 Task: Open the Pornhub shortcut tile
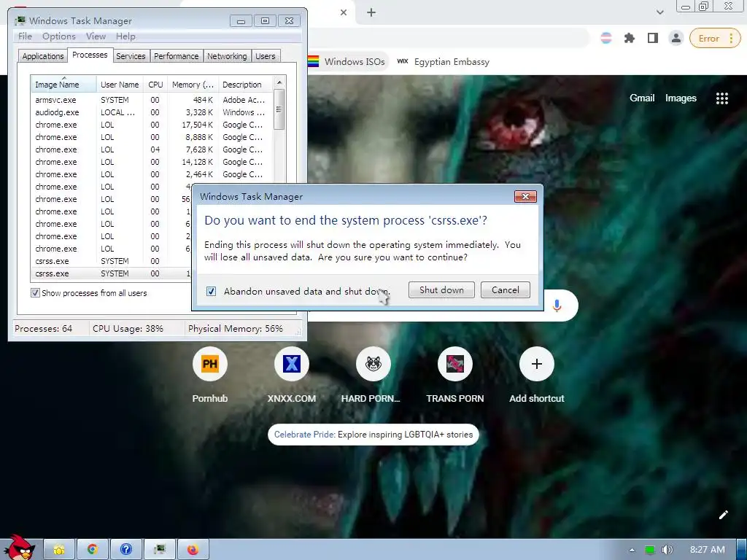(x=210, y=376)
